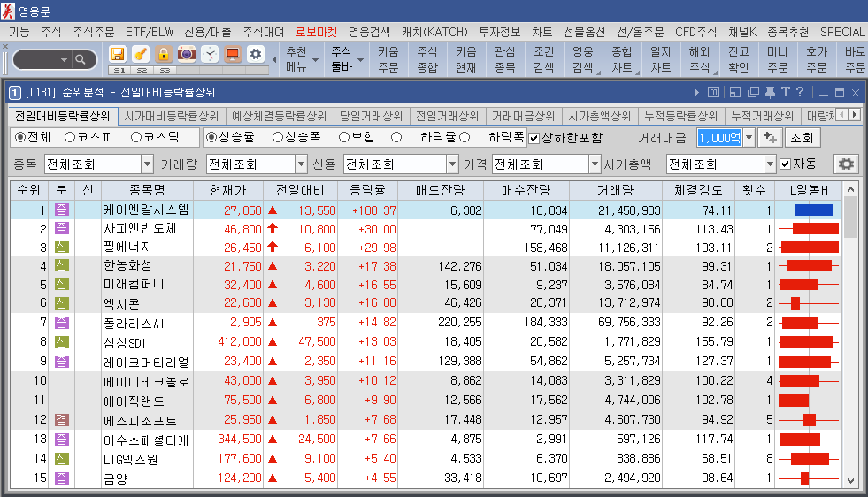Click the 관심종목 toolbar button
Image resolution: width=868 pixels, height=497 pixels.
[504, 59]
